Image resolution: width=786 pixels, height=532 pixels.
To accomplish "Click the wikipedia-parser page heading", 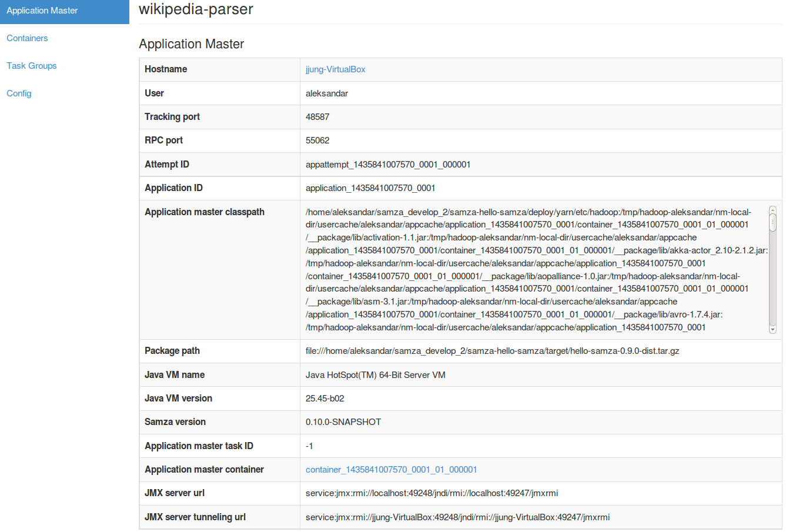I will (196, 9).
